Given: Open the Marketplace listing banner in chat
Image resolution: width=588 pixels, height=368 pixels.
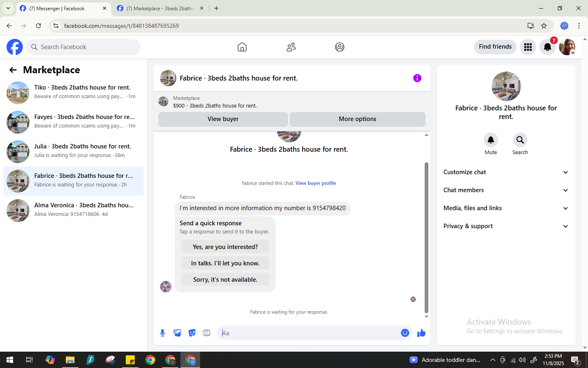Looking at the screenshot, I should point(292,102).
